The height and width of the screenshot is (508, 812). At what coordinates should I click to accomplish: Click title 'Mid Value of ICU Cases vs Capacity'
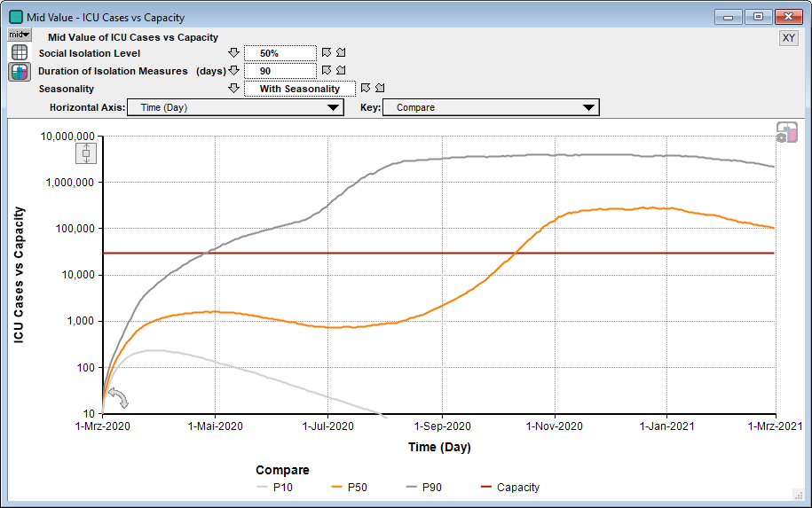click(x=133, y=37)
